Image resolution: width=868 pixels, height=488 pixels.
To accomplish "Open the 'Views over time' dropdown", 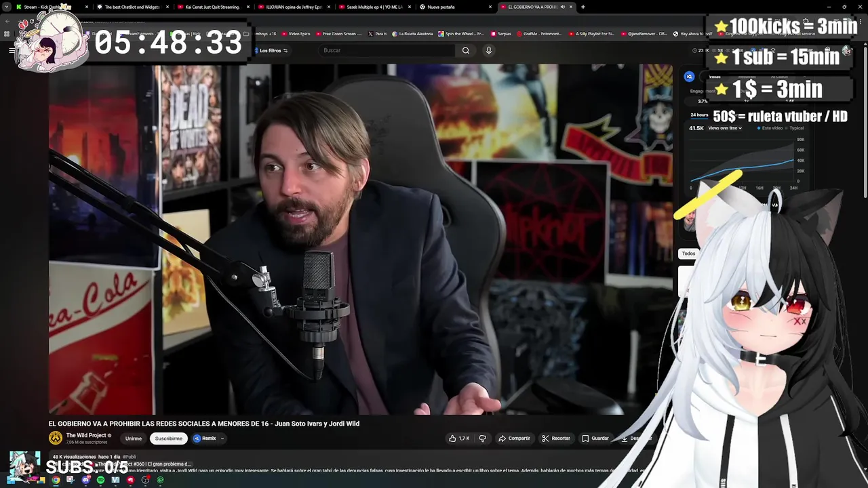I will (x=725, y=128).
